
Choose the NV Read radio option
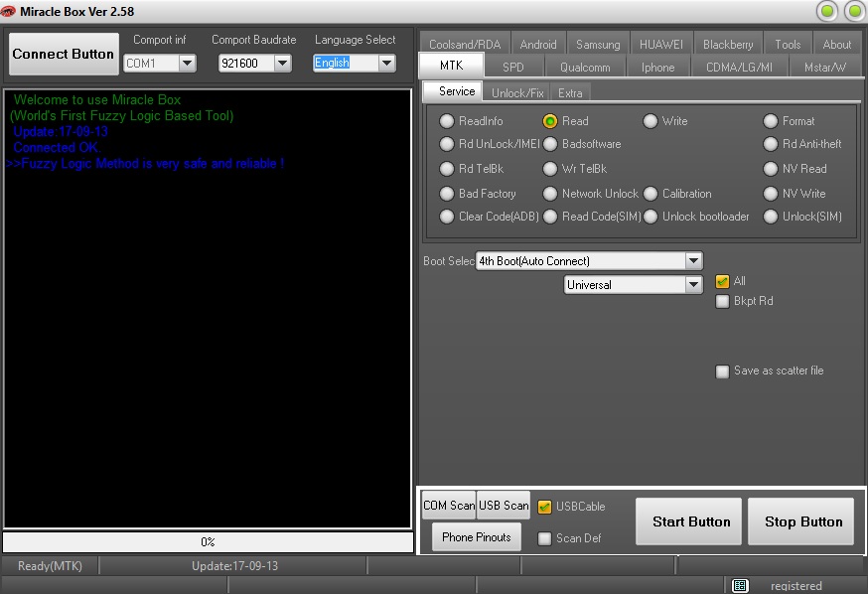coord(771,169)
